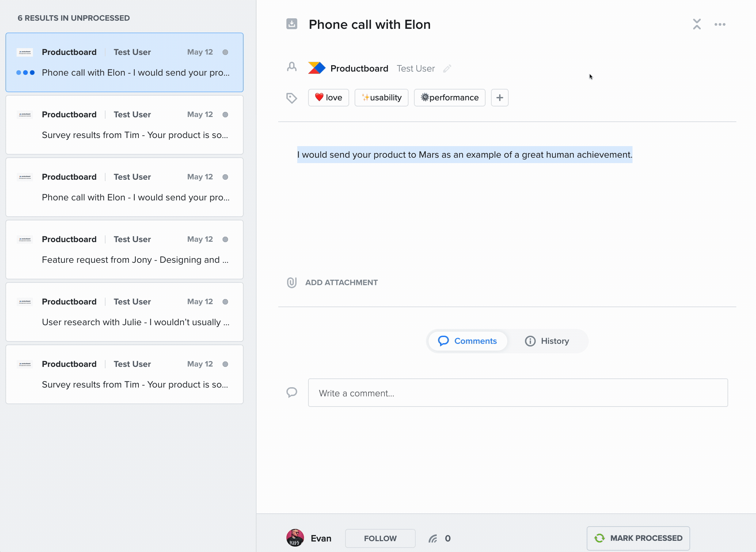The image size is (756, 552).
Task: Toggle status dot on first Survey results note
Action: click(x=225, y=115)
